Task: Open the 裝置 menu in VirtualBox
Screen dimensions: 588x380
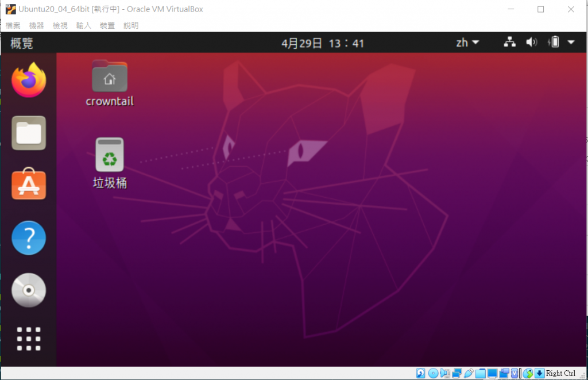Action: (x=107, y=25)
